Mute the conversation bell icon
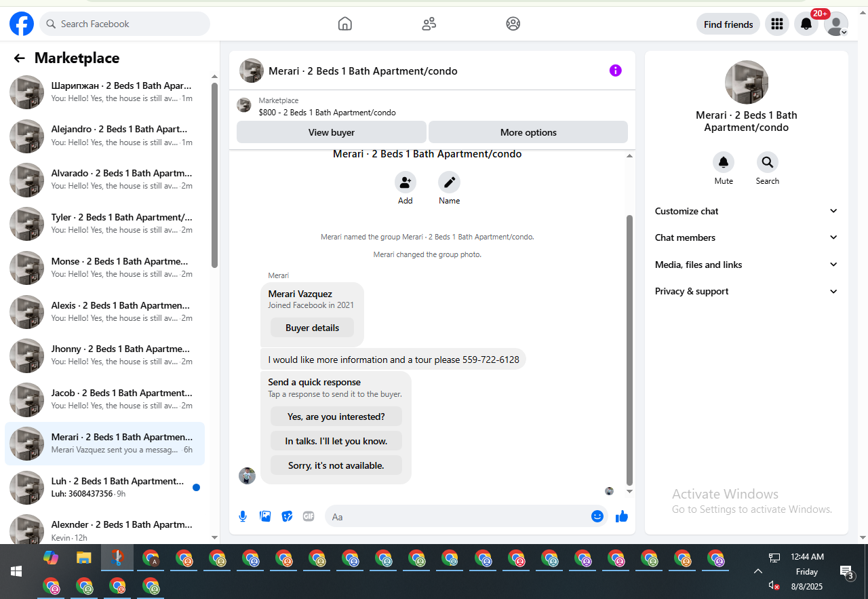The image size is (868, 599). point(724,162)
